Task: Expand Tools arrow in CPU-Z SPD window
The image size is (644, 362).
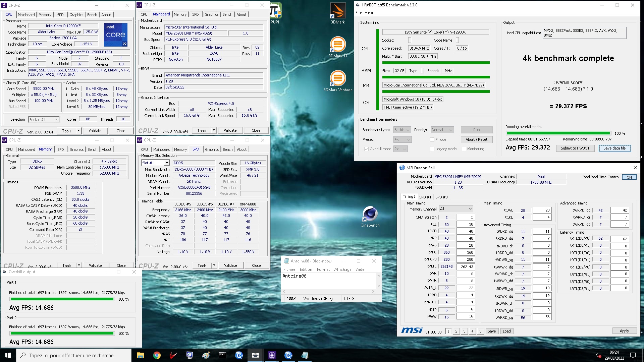Action: [x=214, y=265]
